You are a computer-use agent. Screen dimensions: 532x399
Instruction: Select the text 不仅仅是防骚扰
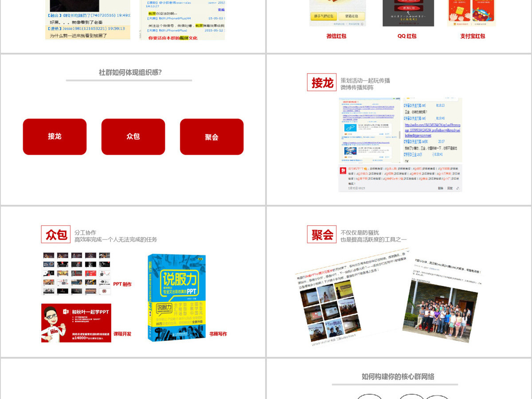pos(360,233)
